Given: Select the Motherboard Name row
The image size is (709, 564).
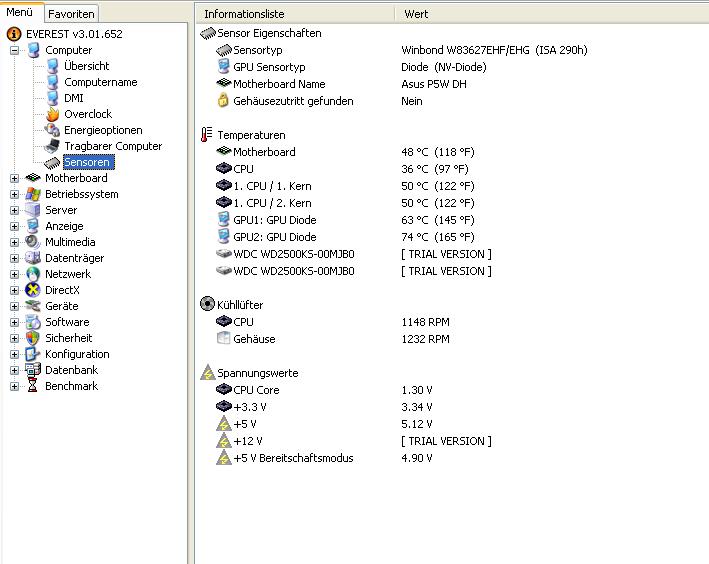Looking at the screenshot, I should (x=342, y=84).
